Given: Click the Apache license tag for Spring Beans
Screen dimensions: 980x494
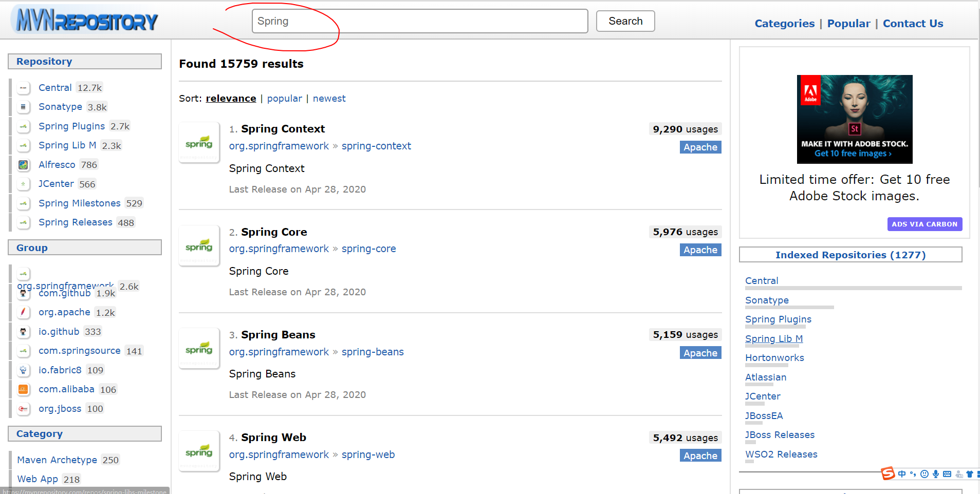Looking at the screenshot, I should tap(700, 353).
